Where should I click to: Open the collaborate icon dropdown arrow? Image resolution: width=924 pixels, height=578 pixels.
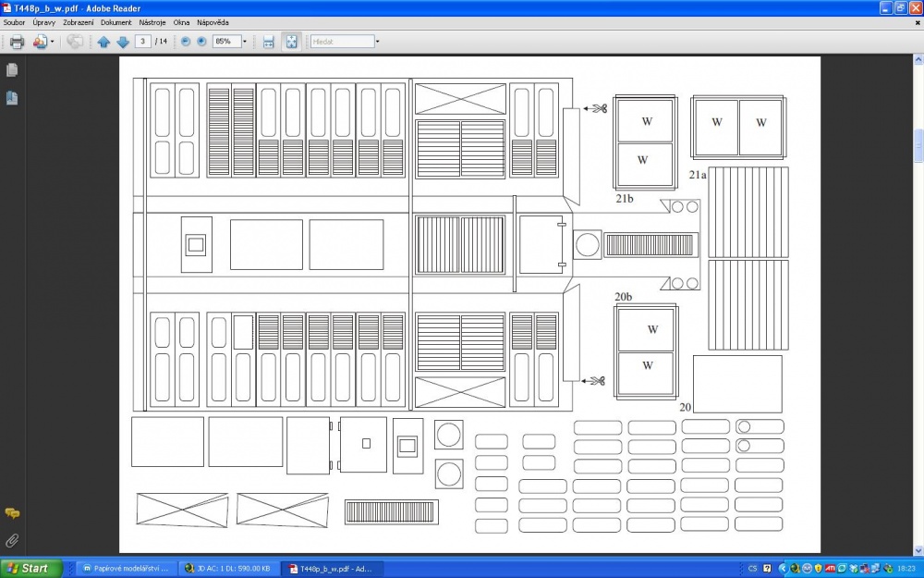pos(52,42)
